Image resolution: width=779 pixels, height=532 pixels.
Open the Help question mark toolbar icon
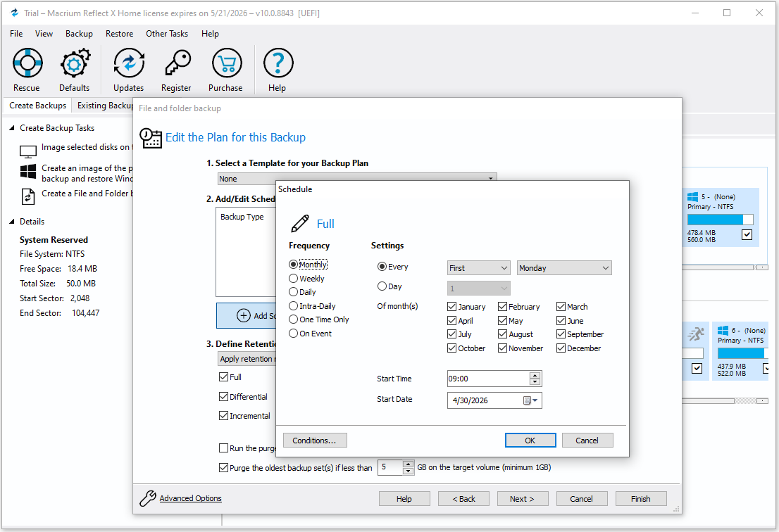click(278, 63)
